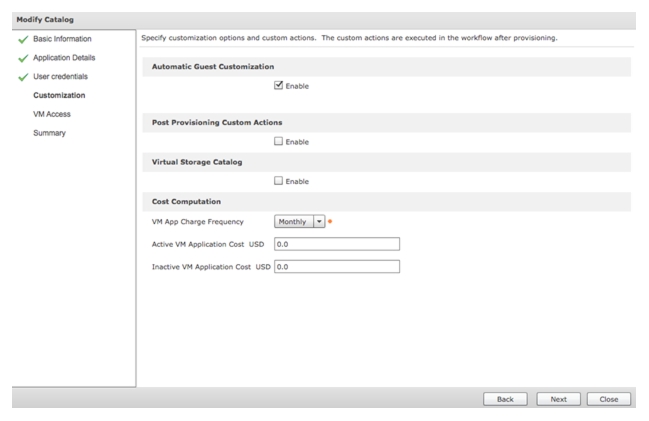Open the VM App Charge Frequency dropdown arrow

[319, 221]
